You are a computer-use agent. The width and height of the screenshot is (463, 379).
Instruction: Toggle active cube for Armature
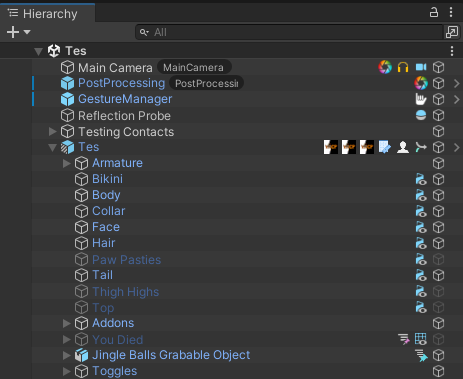(x=438, y=163)
